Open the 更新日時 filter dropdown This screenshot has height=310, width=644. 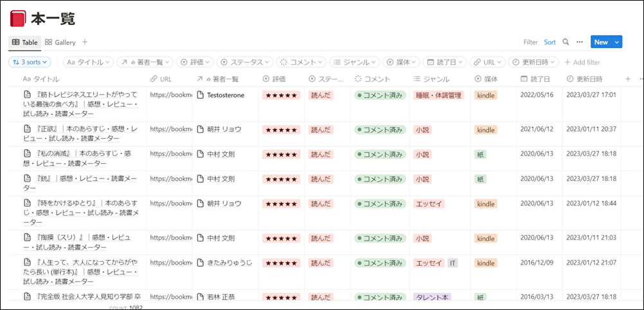tap(533, 62)
